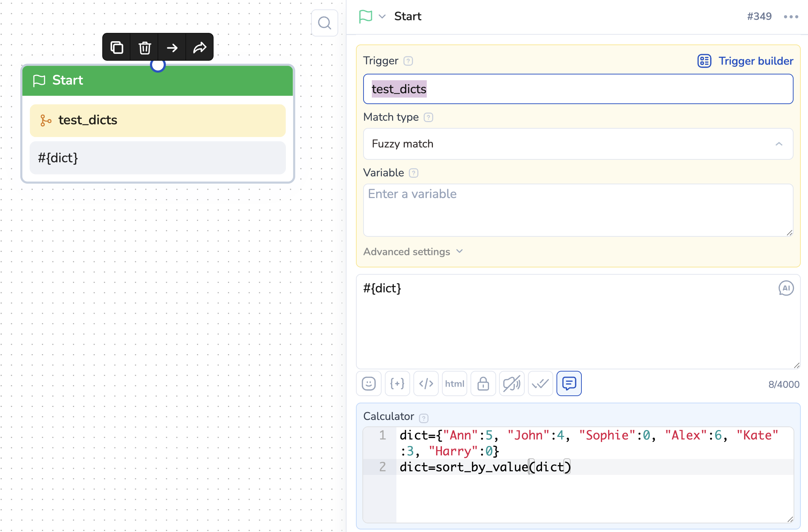Open block type chevron next to flag
This screenshot has width=808, height=532.
(382, 17)
